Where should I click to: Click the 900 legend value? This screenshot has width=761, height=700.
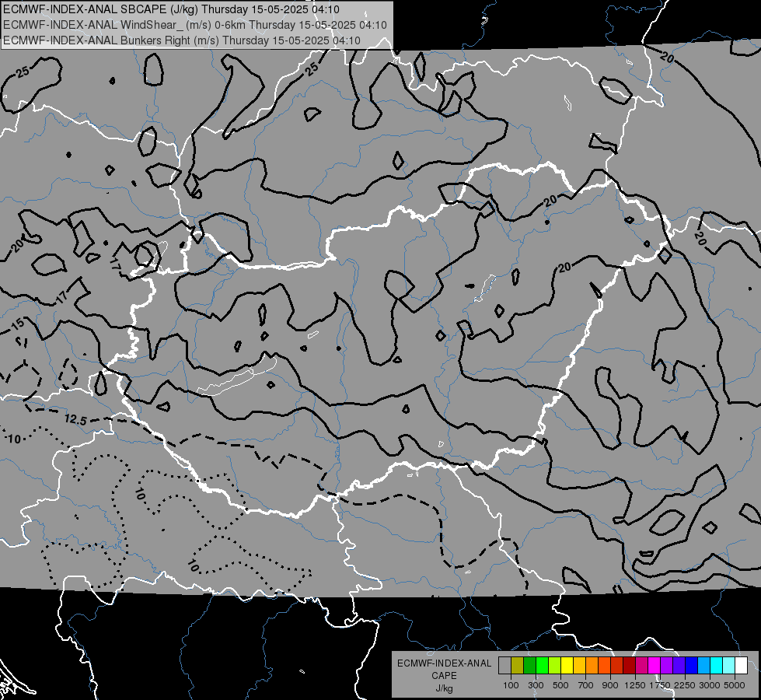tap(610, 685)
